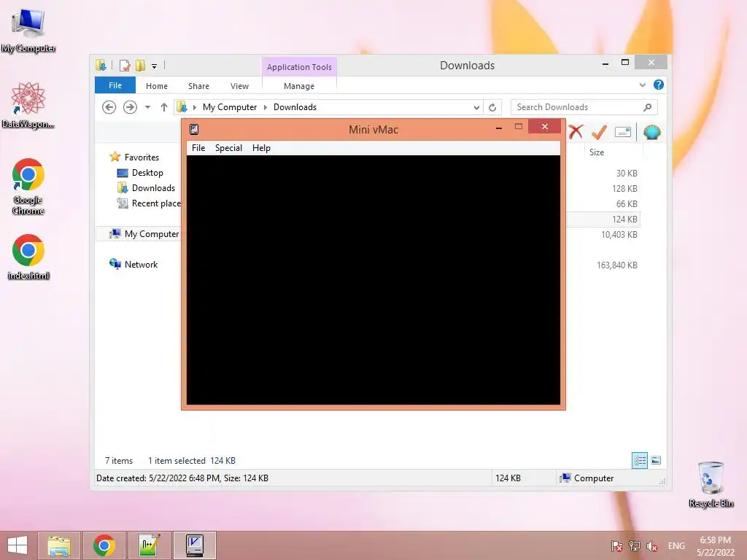Open Explorer Help question mark

click(659, 85)
